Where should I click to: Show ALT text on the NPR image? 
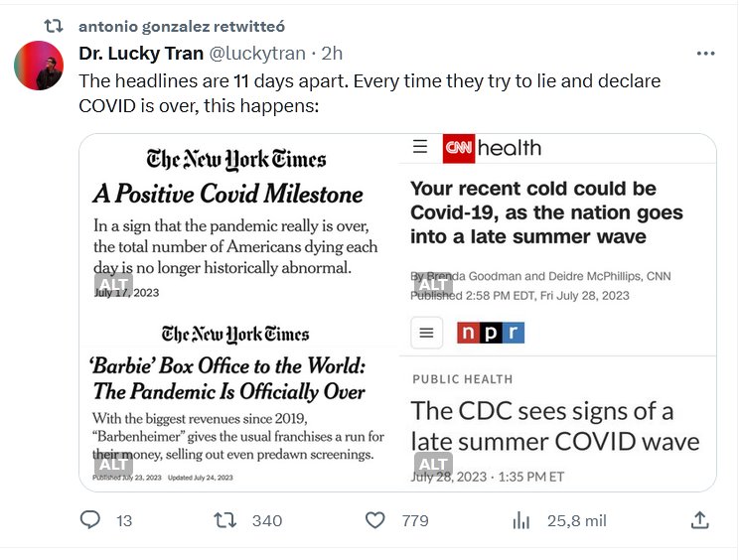pos(433,464)
